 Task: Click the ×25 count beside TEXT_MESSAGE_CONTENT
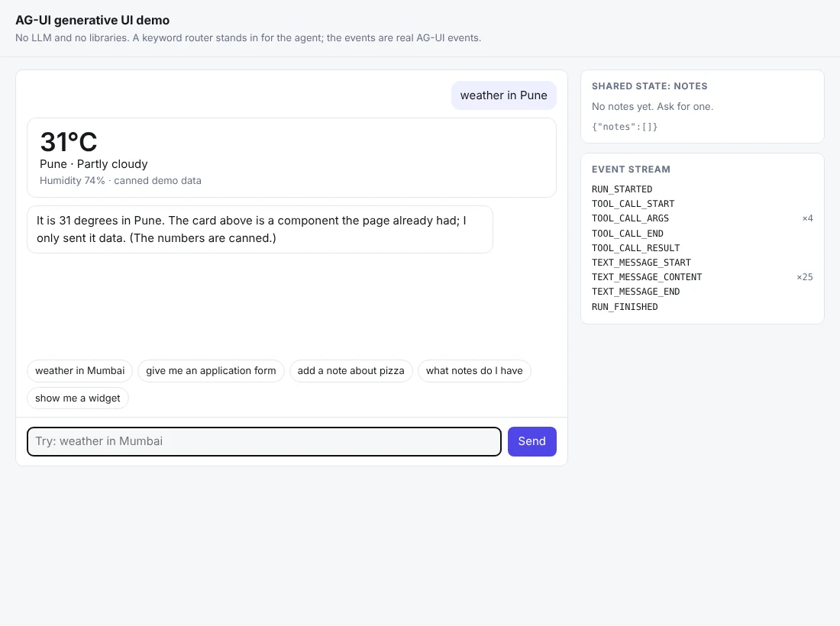805,277
